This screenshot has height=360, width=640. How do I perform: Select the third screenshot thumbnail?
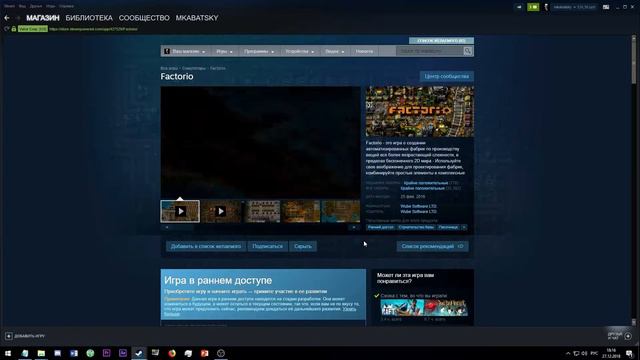[261, 211]
